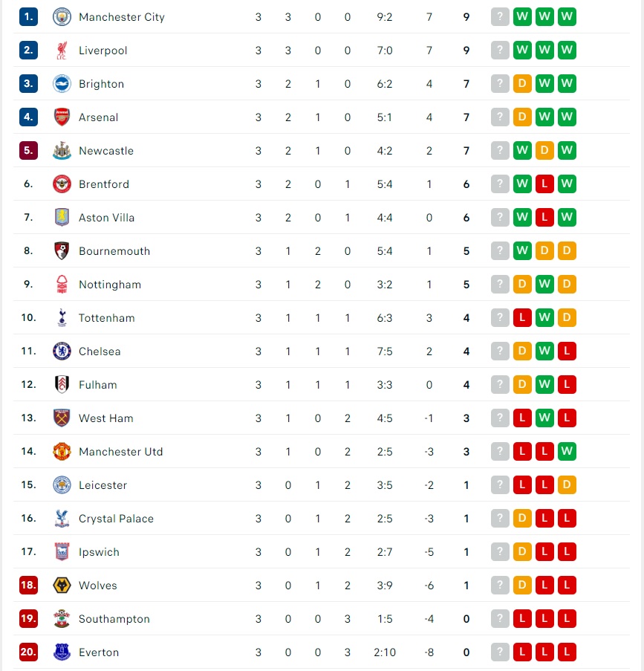Screen dimensions: 644x671
Task: Click the Manchester City club crest
Action: click(x=62, y=17)
